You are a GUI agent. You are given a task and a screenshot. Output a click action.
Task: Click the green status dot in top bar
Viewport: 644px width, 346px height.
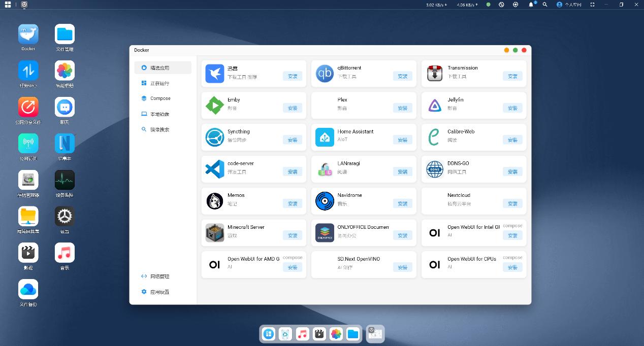[x=488, y=5]
